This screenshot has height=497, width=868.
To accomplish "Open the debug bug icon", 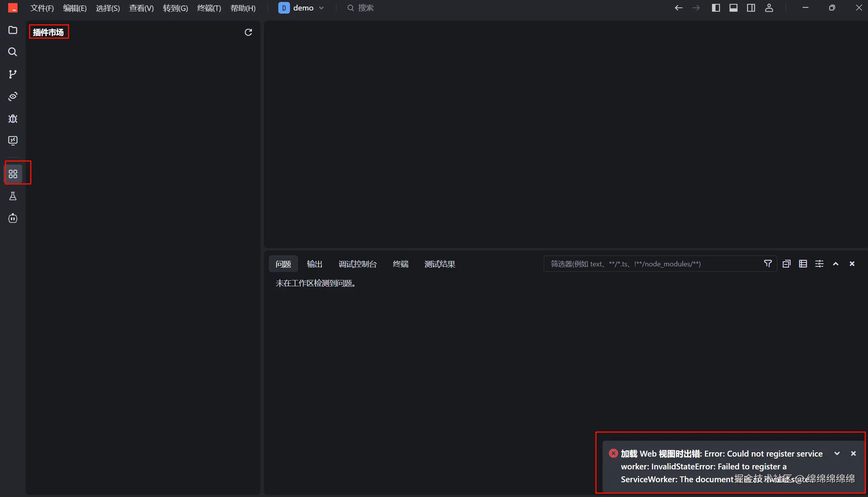I will (13, 119).
